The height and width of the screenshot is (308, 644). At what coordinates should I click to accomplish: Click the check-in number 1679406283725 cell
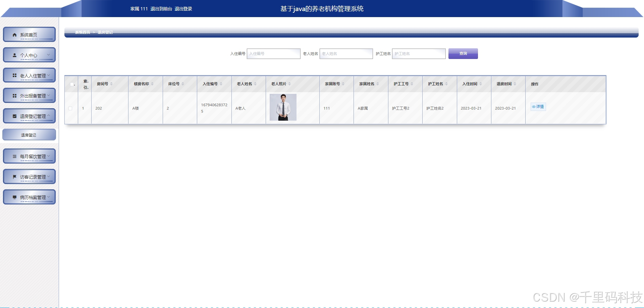214,108
